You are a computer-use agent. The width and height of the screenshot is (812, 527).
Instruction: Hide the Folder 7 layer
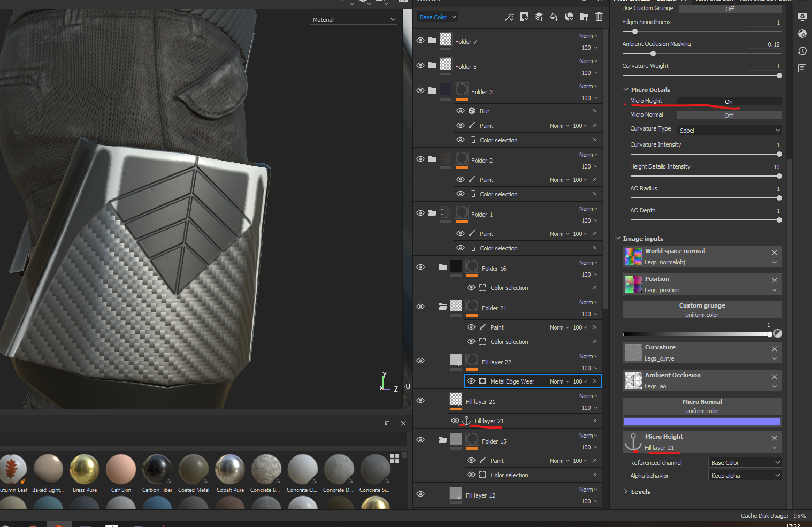[x=420, y=40]
